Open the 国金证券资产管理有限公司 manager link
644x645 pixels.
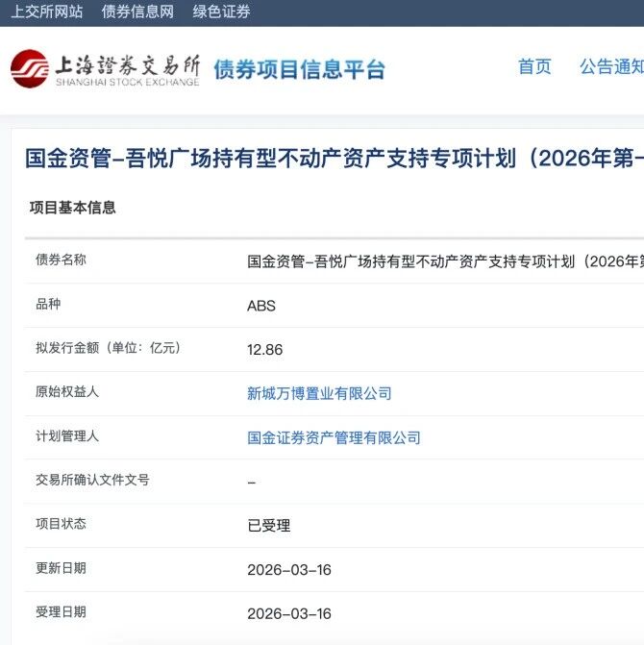pos(334,437)
